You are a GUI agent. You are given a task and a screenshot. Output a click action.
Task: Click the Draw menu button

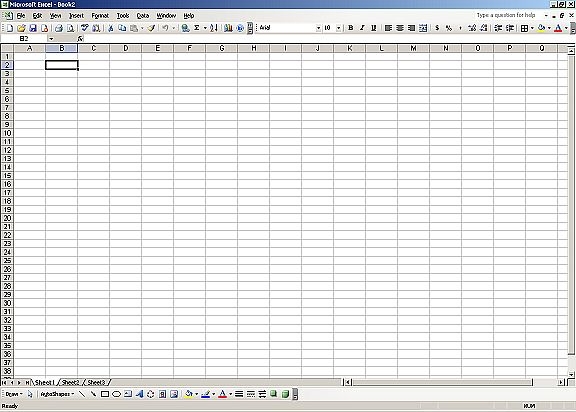click(x=14, y=394)
